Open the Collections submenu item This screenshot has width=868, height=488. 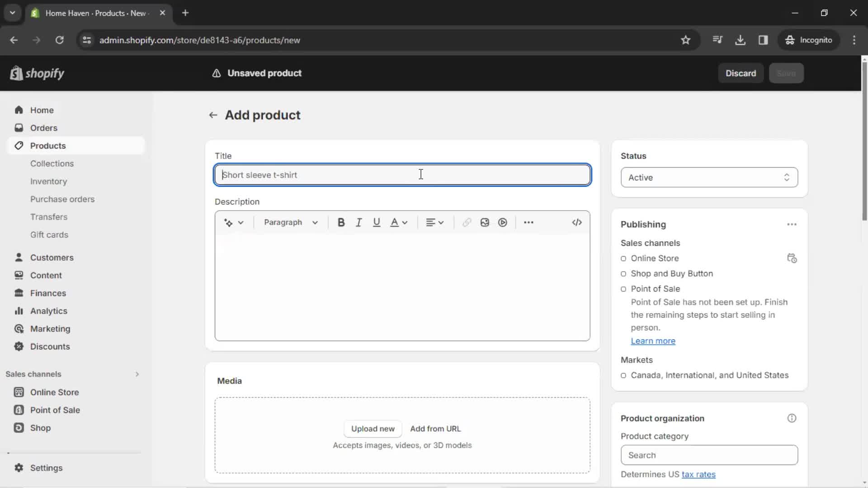click(52, 163)
